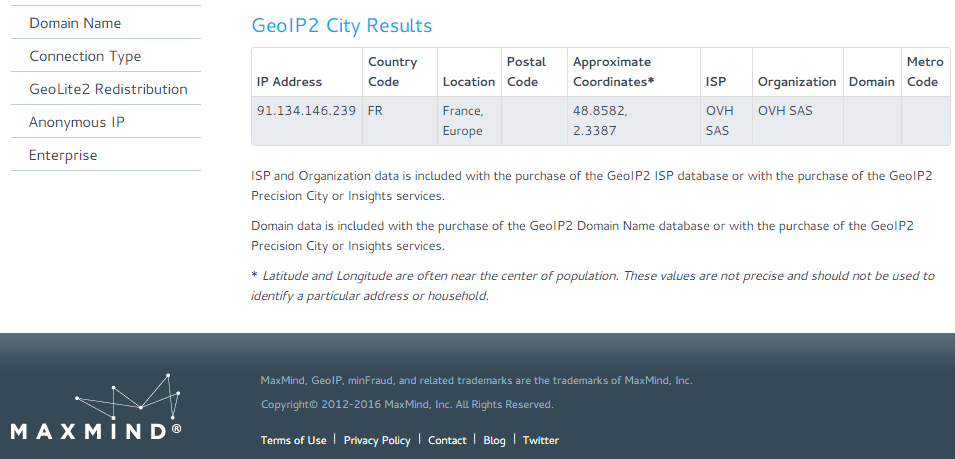This screenshot has width=955, height=459.
Task: Click the OVH SAS cell under Organization
Action: [x=797, y=121]
